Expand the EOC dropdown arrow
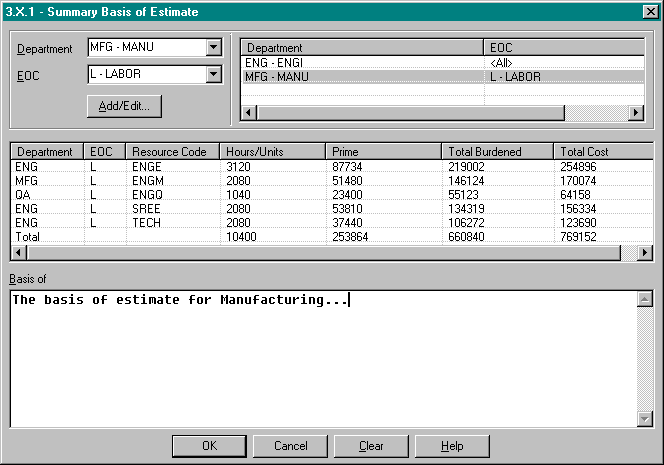The height and width of the screenshot is (465, 664). coord(212,74)
